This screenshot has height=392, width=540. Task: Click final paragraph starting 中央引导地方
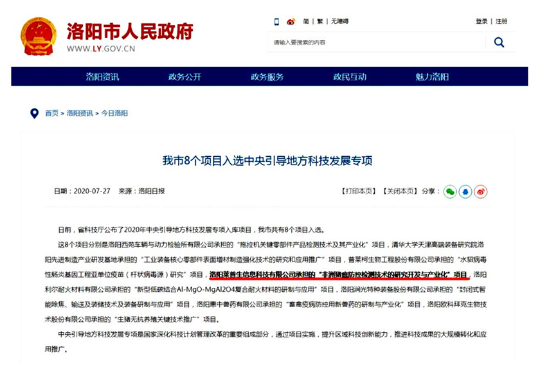click(x=265, y=342)
